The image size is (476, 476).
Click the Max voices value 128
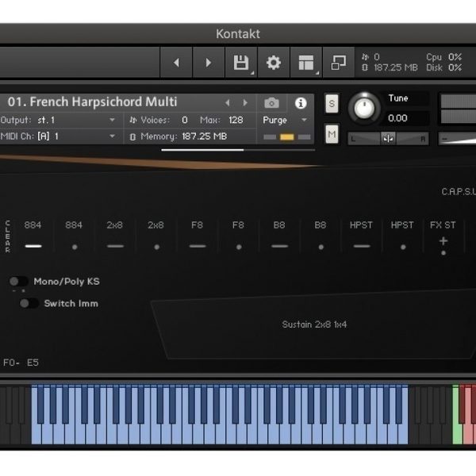coord(236,121)
